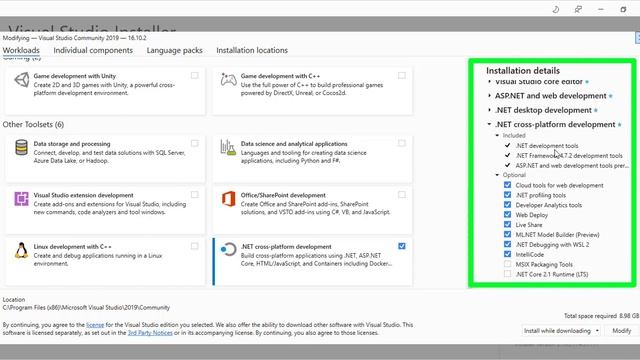This screenshot has height=360, width=640.
Task: Click the Modify button
Action: [622, 331]
